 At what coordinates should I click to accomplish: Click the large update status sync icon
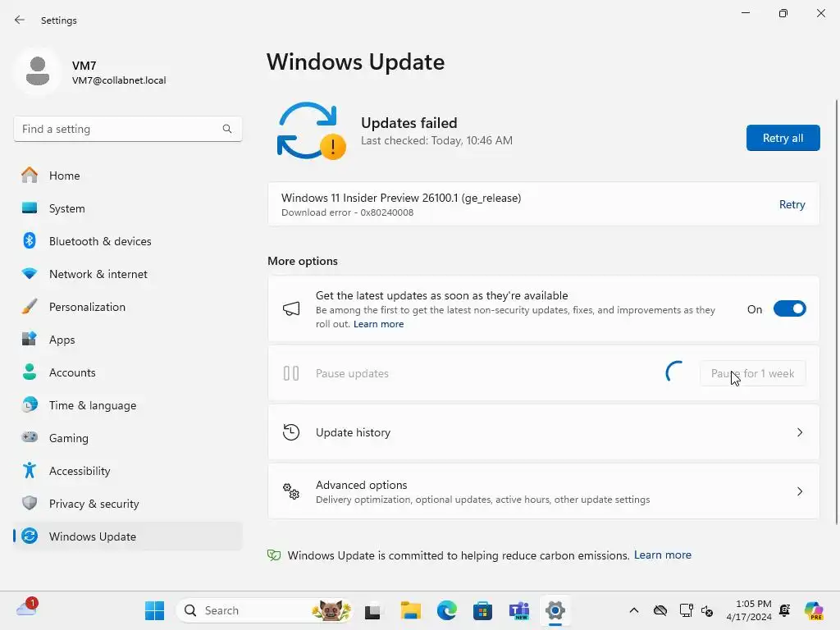click(311, 131)
